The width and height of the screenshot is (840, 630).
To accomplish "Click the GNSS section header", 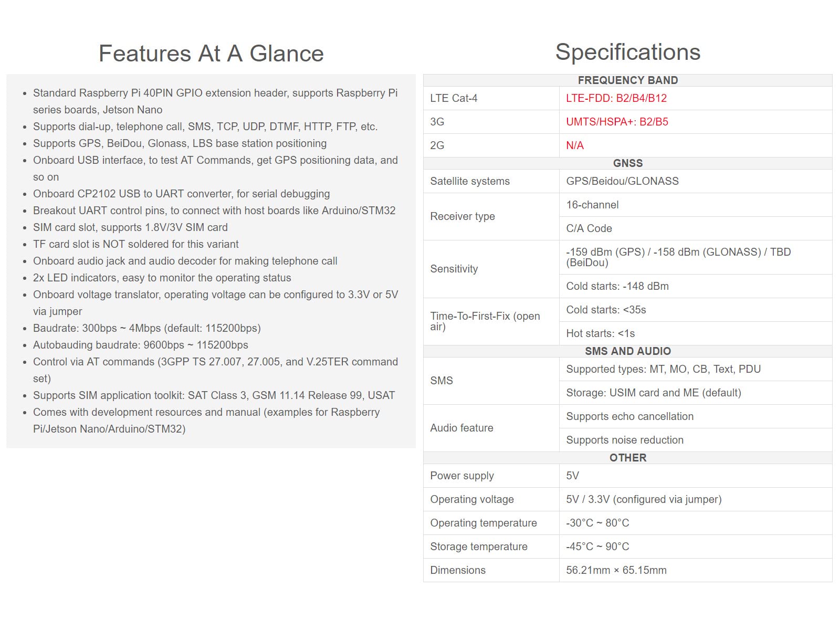I will point(628,163).
